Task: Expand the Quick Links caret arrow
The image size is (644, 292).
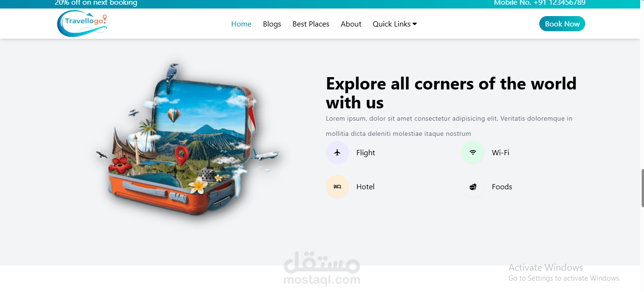Action: pos(415,24)
